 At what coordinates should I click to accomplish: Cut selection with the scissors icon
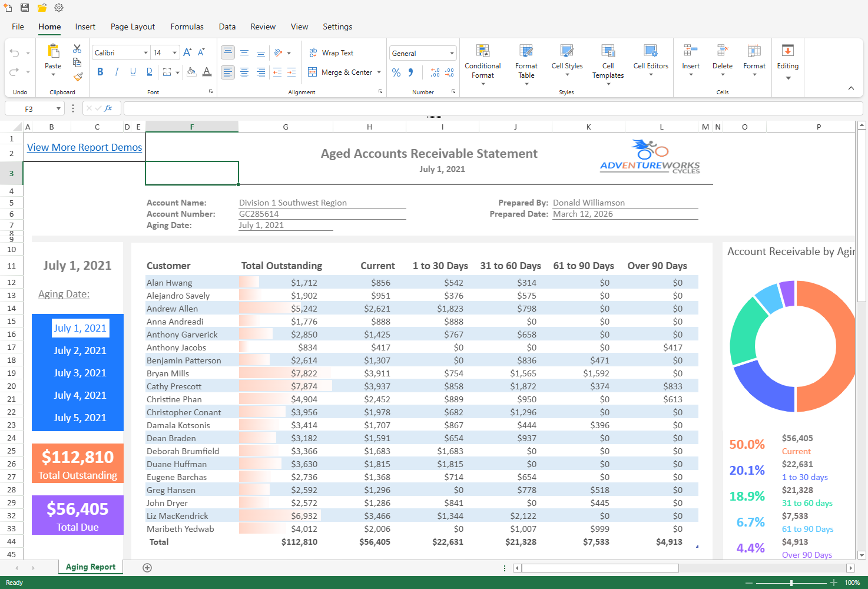pyautogui.click(x=77, y=49)
